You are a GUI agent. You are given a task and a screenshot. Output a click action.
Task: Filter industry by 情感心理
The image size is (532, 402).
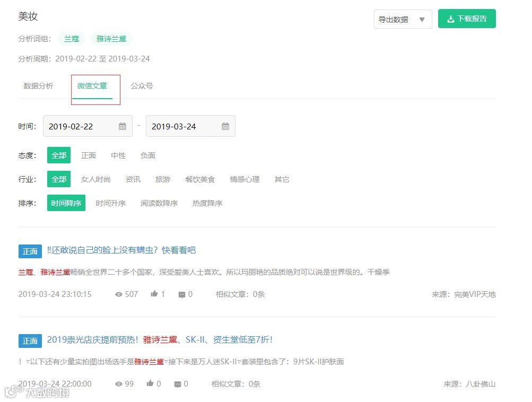click(x=245, y=179)
